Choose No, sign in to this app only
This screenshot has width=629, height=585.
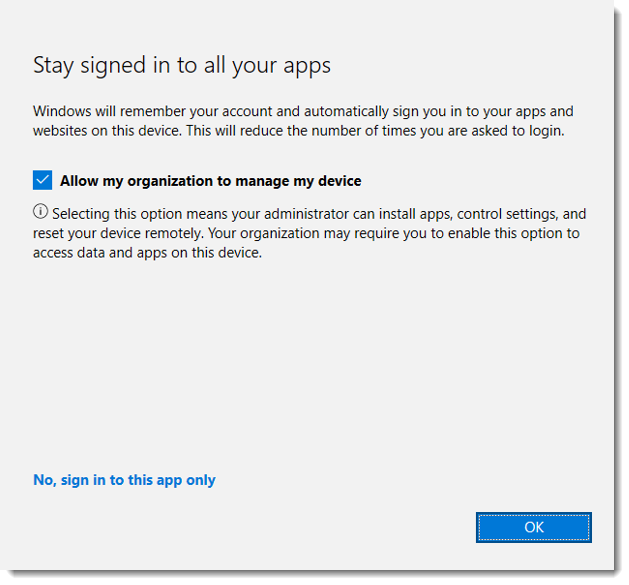(124, 480)
